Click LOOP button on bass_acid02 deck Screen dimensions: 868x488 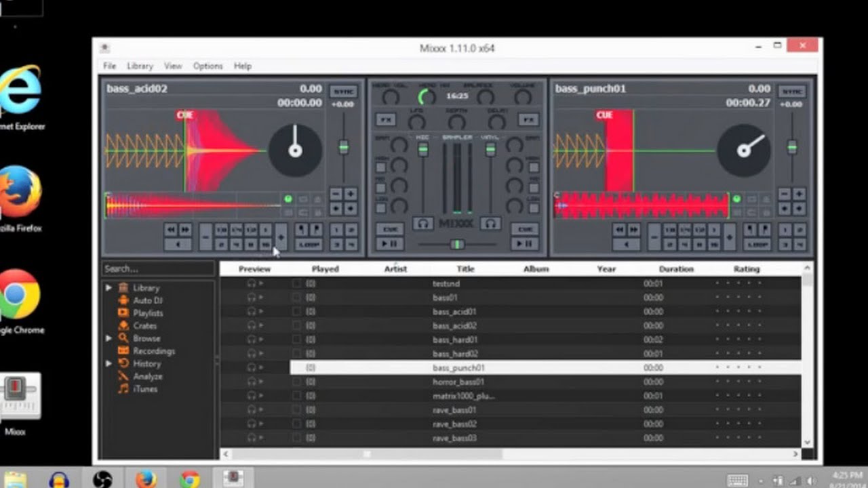[309, 244]
